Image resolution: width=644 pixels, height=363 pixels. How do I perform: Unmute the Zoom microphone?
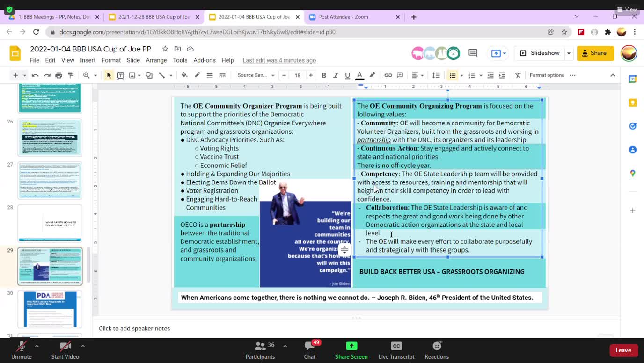pos(22,350)
